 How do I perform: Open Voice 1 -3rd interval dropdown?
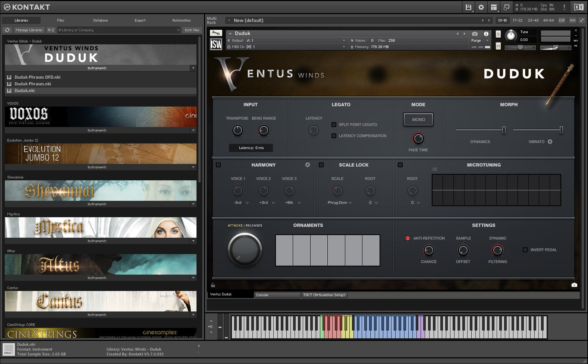(241, 203)
